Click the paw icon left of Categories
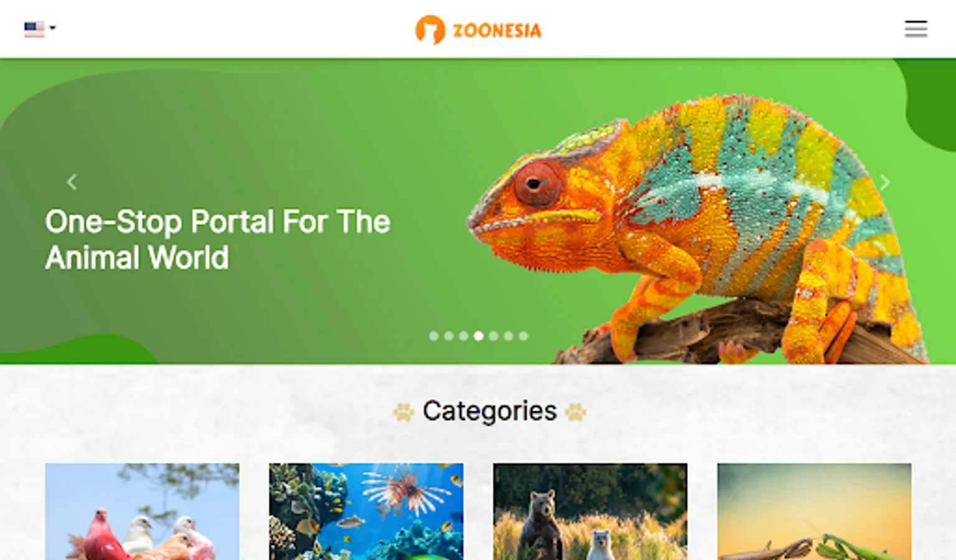This screenshot has width=956, height=560. click(403, 412)
